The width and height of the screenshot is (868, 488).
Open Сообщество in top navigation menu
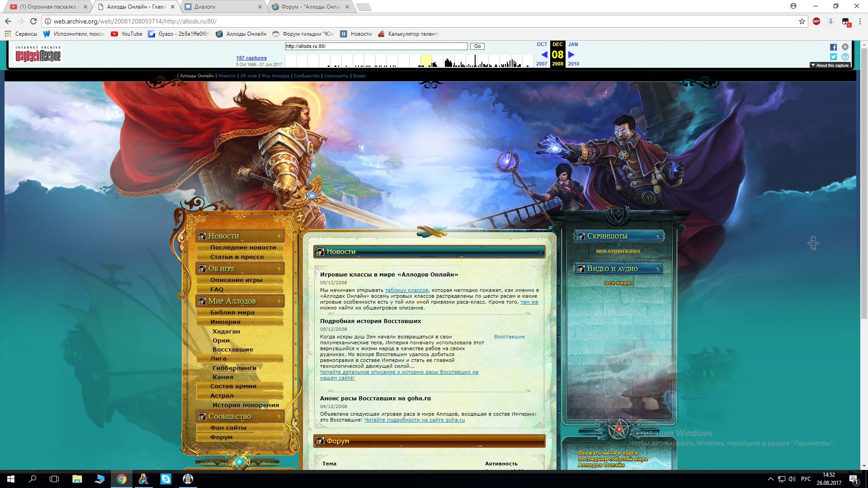307,76
